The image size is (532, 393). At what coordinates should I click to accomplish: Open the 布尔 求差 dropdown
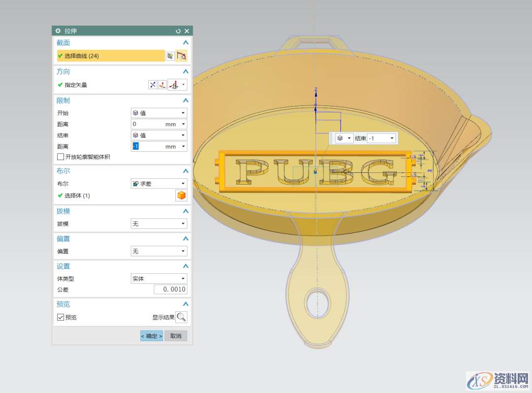159,184
